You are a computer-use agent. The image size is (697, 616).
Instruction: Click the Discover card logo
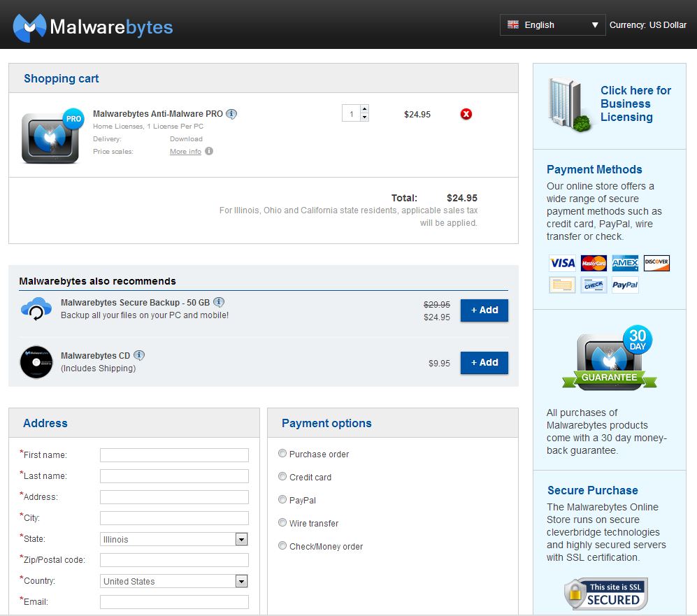pos(656,263)
